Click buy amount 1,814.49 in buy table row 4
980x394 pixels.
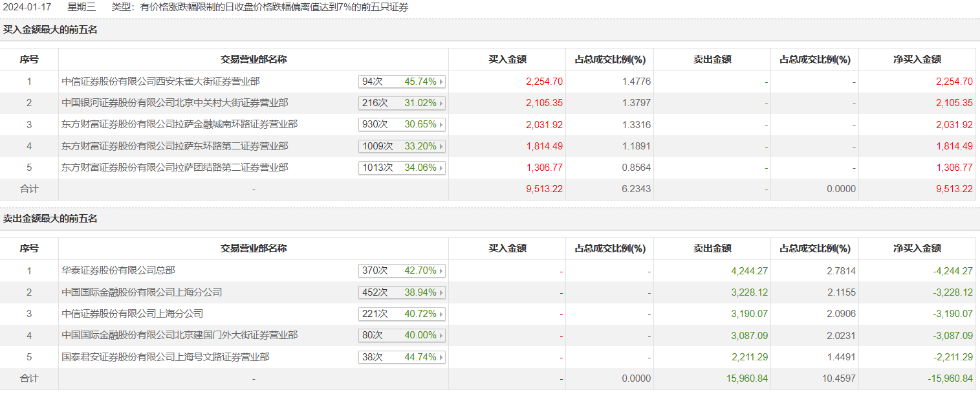[x=544, y=146]
